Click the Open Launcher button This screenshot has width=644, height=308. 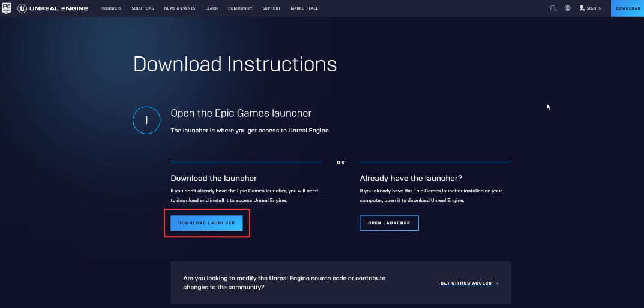(389, 223)
